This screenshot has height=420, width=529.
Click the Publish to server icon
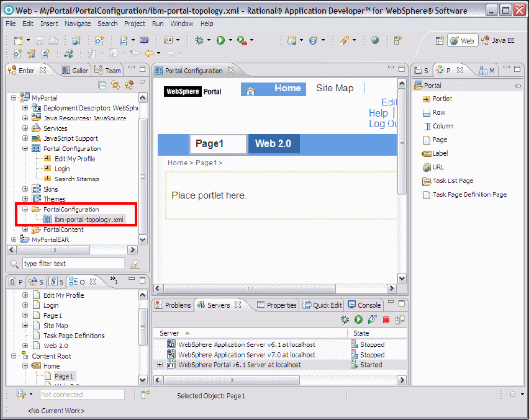[400, 319]
